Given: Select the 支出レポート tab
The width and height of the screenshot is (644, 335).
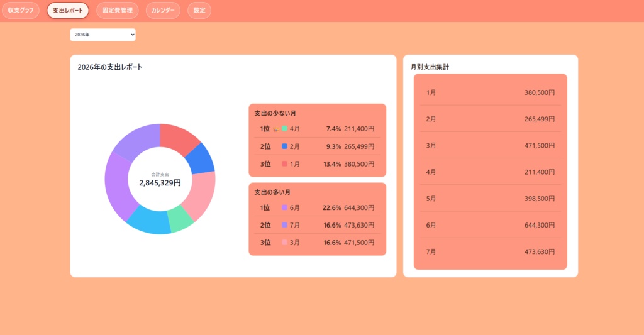Looking at the screenshot, I should (68, 10).
